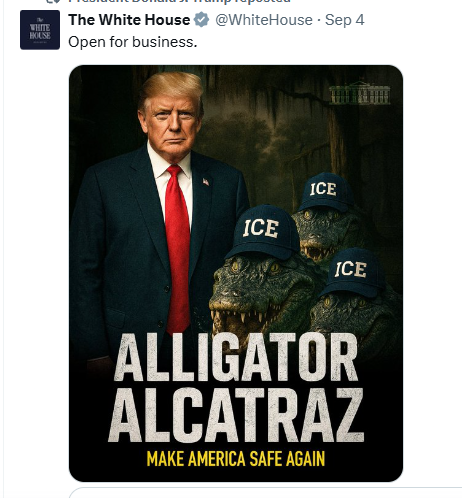Open the @WhiteHouse handle link
The height and width of the screenshot is (498, 462).
coord(264,20)
